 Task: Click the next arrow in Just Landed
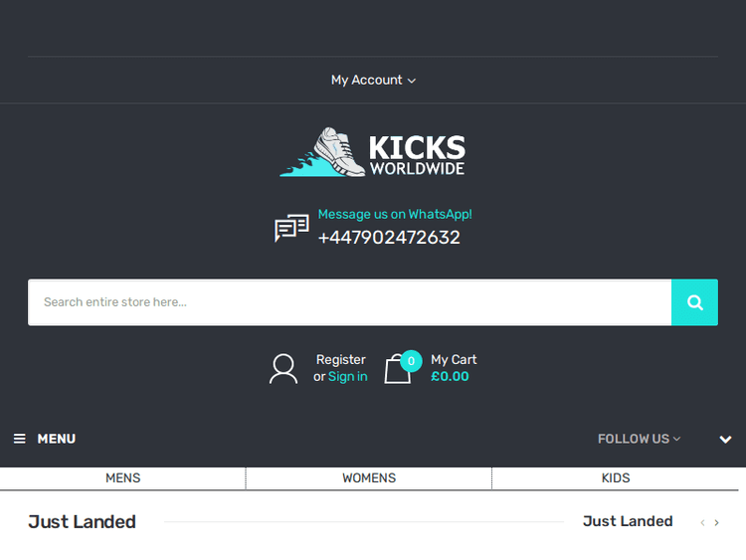coord(716,523)
